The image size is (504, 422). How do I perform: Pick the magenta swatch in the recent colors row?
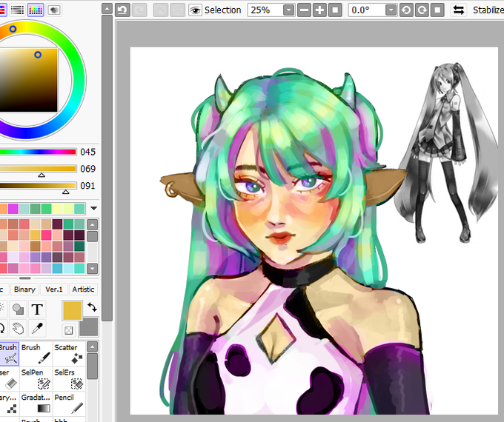click(x=13, y=209)
